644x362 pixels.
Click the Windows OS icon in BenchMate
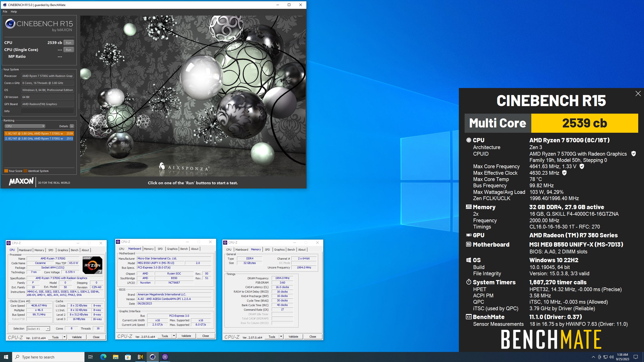tap(468, 260)
